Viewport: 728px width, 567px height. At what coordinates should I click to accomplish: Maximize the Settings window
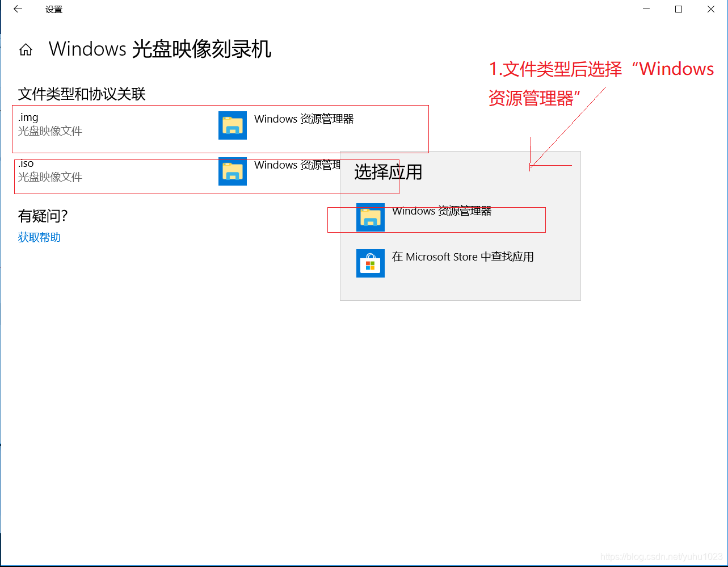[679, 9]
